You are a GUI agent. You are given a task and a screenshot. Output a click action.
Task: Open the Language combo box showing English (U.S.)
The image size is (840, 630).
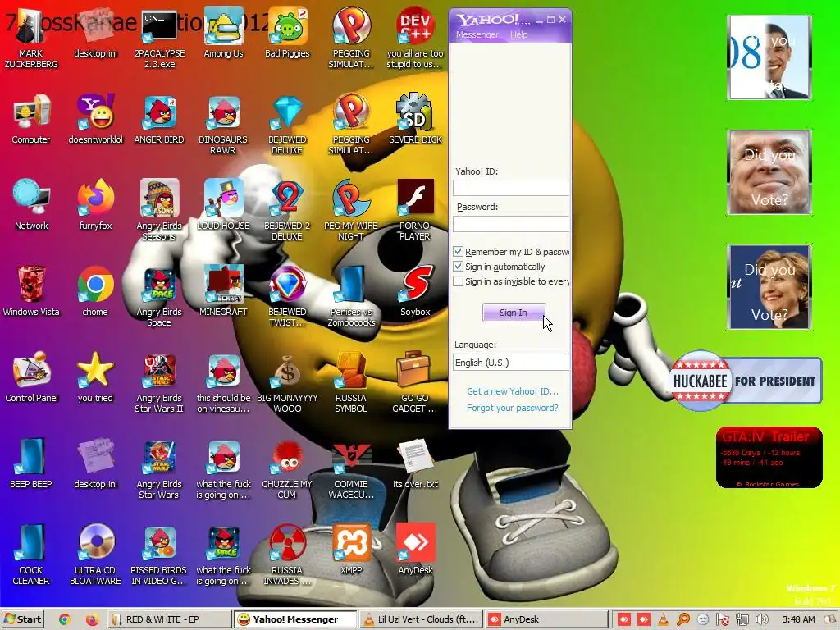pos(510,362)
